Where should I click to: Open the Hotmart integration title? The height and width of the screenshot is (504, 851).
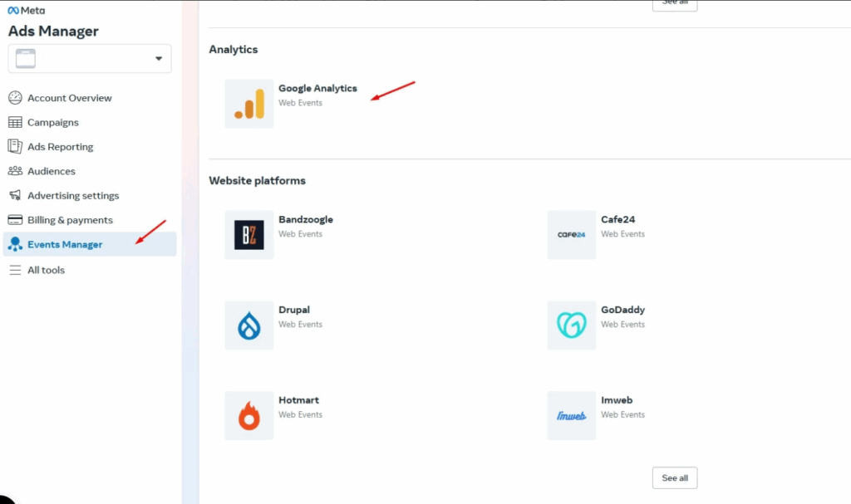(298, 400)
